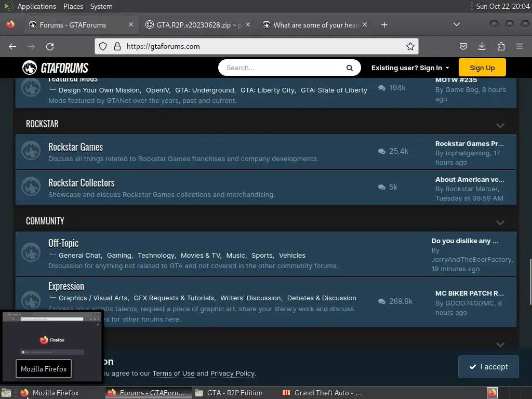Open latest topic 'About American ve...'
This screenshot has width=532, height=399.
(470, 179)
